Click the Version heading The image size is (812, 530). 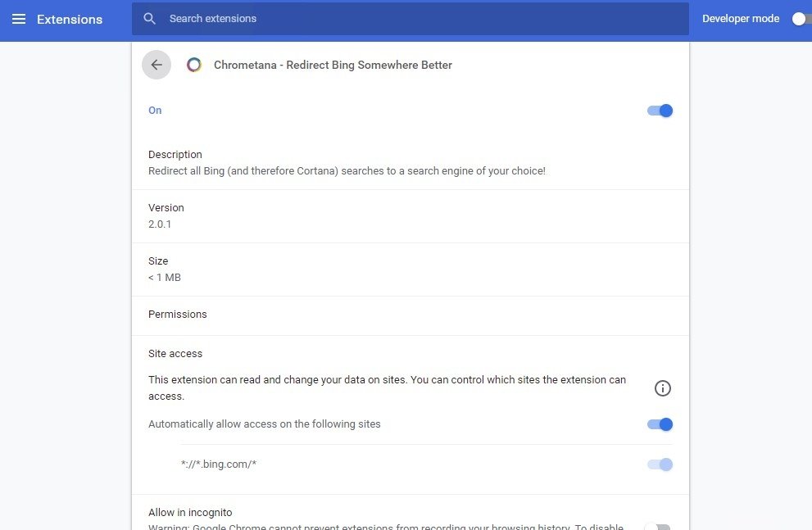(x=166, y=207)
